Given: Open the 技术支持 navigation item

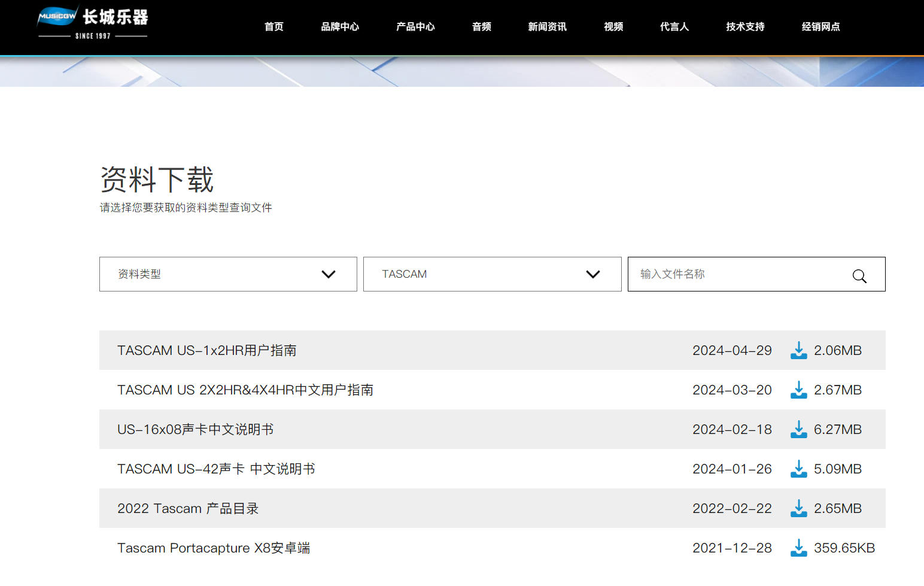Looking at the screenshot, I should click(x=744, y=27).
